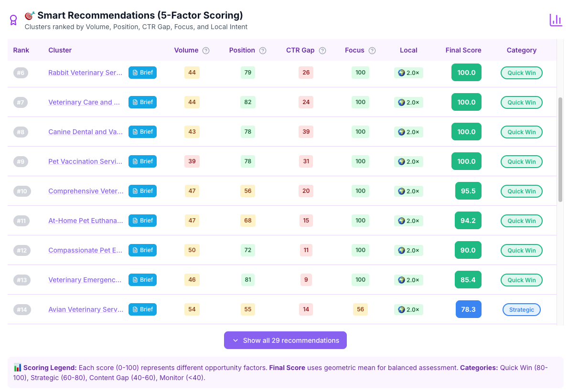Click the 78.3 final score button
Viewport: 568px width, 392px height.
(x=468, y=309)
